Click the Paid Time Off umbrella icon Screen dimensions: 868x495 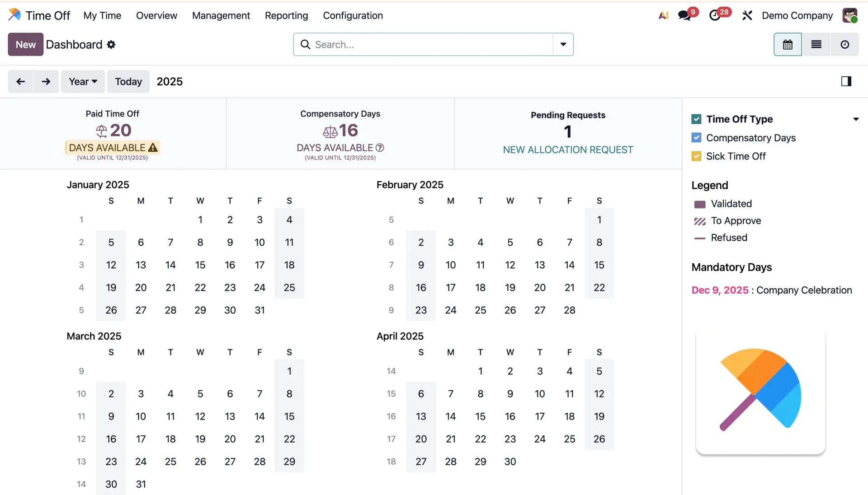coord(101,131)
